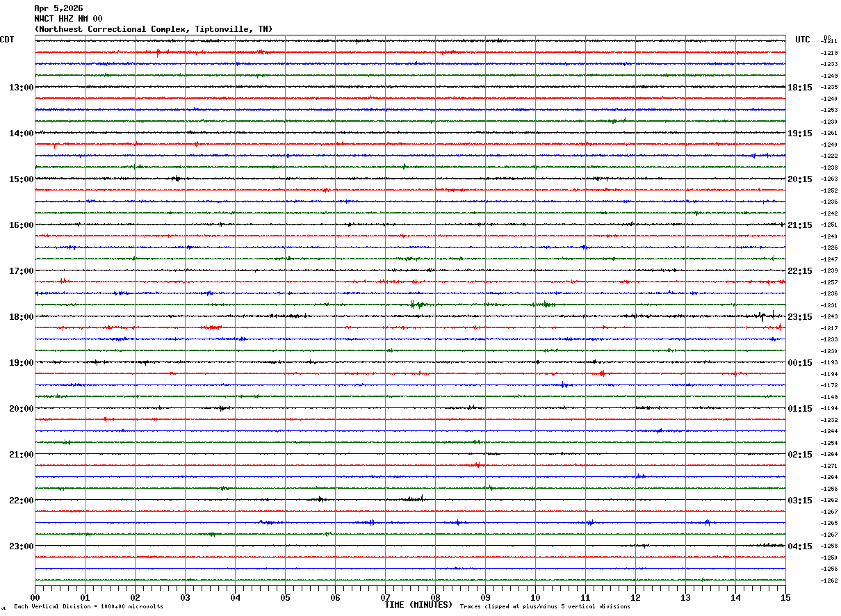Viewport: 841px width, 616px height.
Task: Click the UTC timezone header label
Action: (803, 40)
